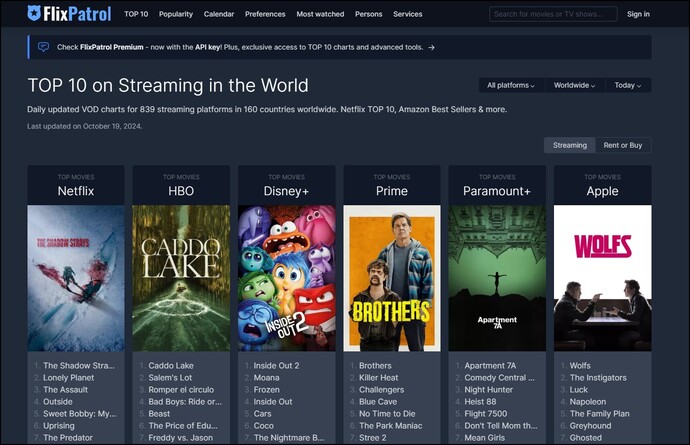
Task: Open Beast in the HBO list
Action: click(x=159, y=414)
